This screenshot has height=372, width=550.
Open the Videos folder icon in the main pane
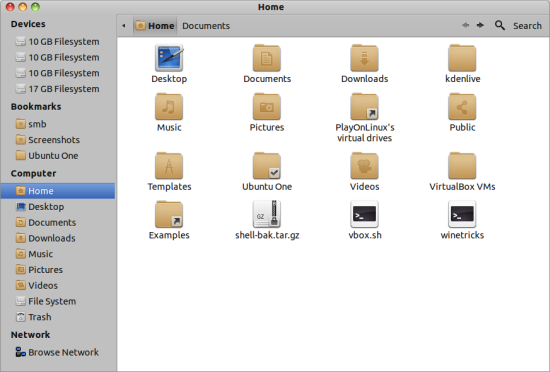364,166
